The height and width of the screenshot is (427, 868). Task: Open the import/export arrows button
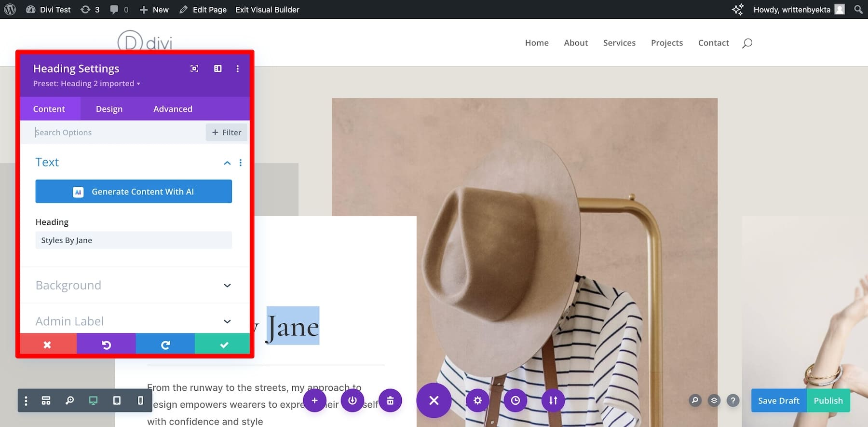(553, 400)
